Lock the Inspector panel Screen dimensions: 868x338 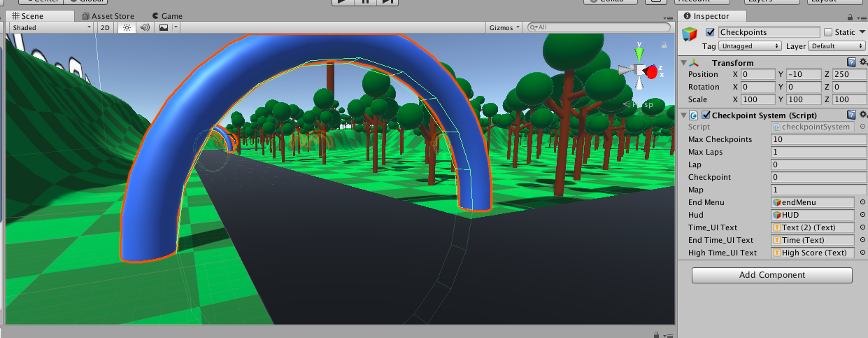(851, 16)
